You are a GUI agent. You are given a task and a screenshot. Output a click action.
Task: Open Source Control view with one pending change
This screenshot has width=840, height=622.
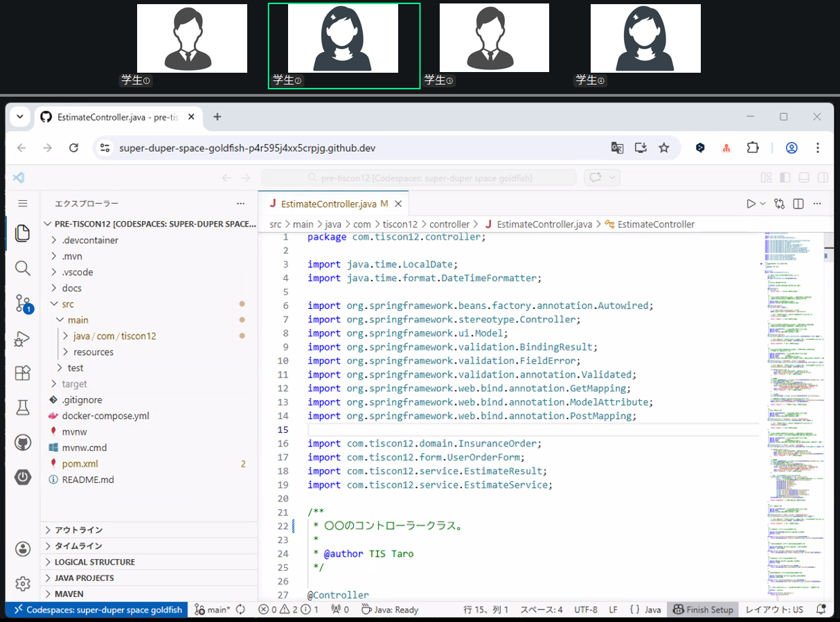(23, 303)
